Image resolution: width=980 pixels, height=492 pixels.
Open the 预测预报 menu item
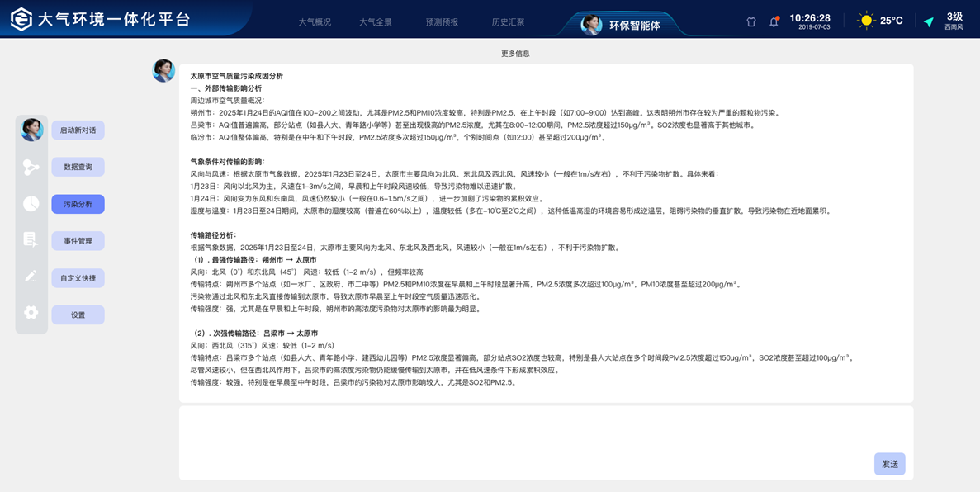click(442, 22)
